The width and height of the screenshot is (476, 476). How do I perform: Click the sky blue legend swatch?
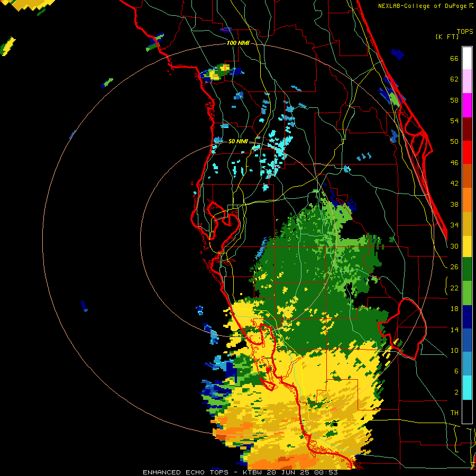pyautogui.click(x=467, y=364)
